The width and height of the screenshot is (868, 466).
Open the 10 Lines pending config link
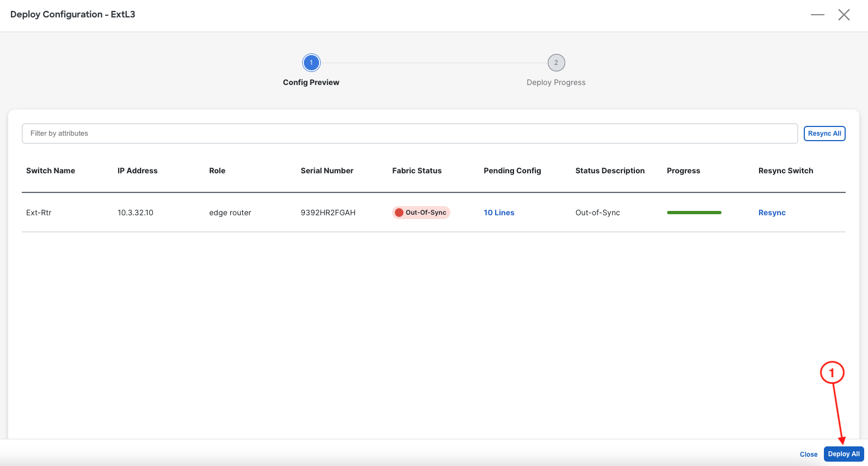coord(499,213)
